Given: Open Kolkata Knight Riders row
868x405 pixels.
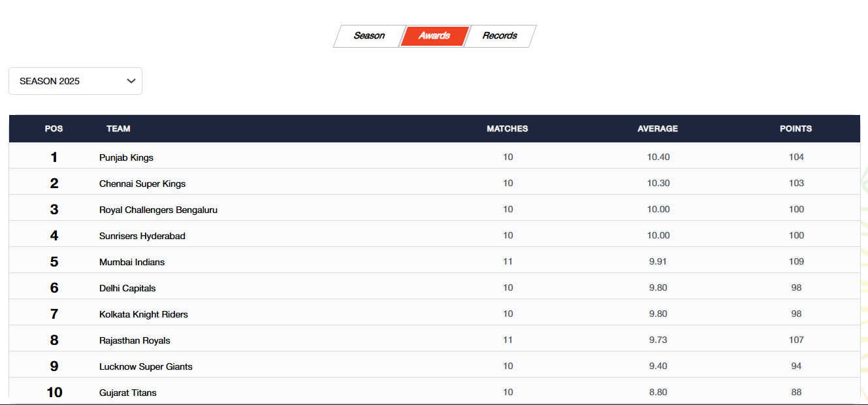Looking at the screenshot, I should 143,314.
